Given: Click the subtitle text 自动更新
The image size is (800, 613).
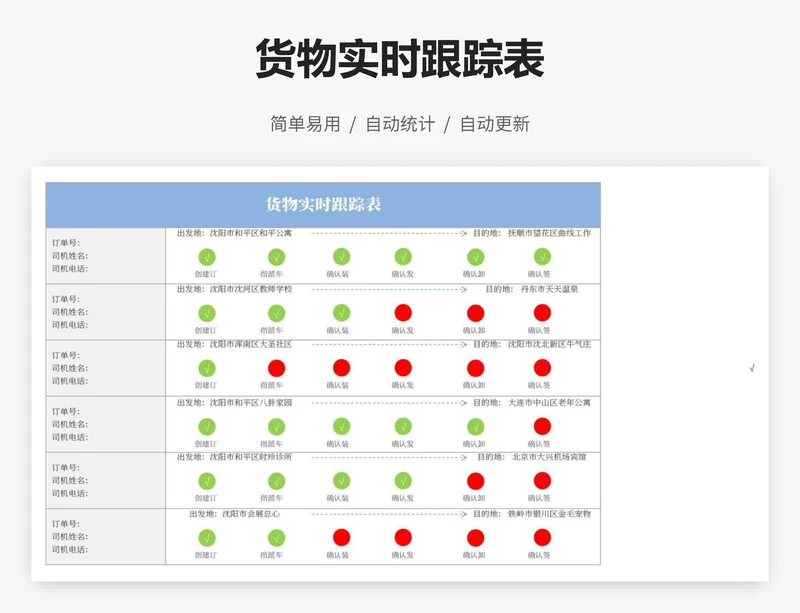Looking at the screenshot, I should pyautogui.click(x=495, y=124).
